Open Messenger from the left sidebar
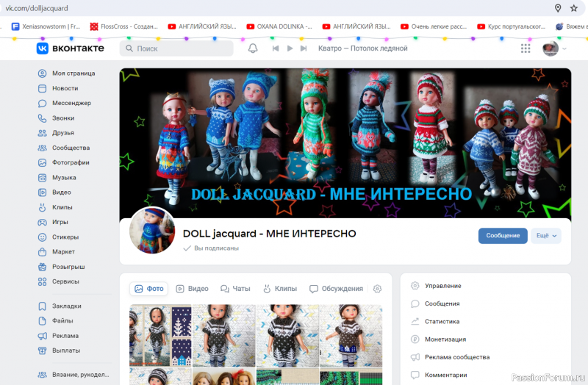 click(x=71, y=103)
